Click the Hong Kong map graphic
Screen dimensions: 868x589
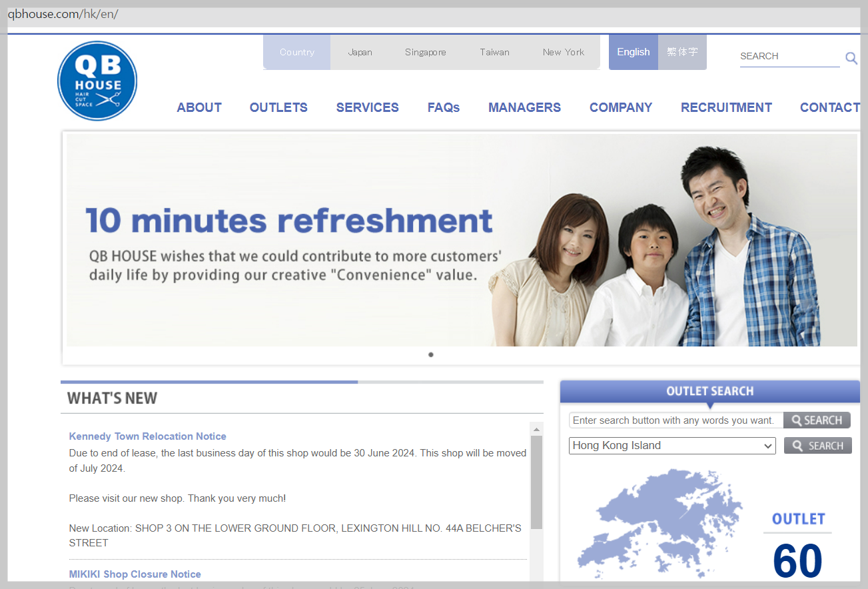click(659, 524)
